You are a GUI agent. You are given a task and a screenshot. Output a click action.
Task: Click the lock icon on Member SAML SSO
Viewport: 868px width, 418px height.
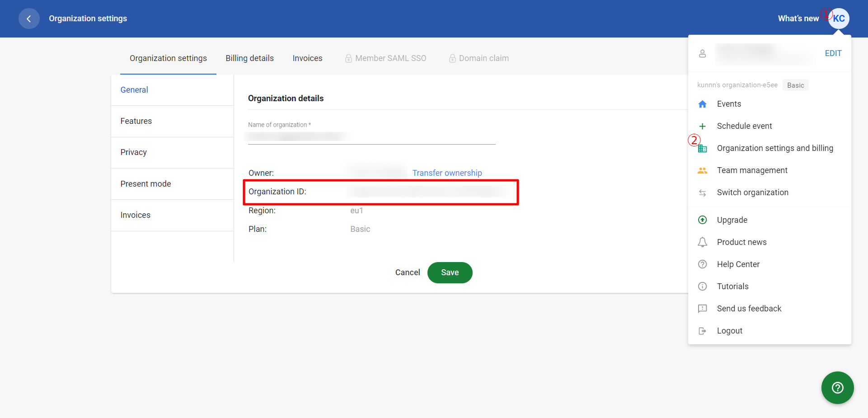[x=348, y=58]
